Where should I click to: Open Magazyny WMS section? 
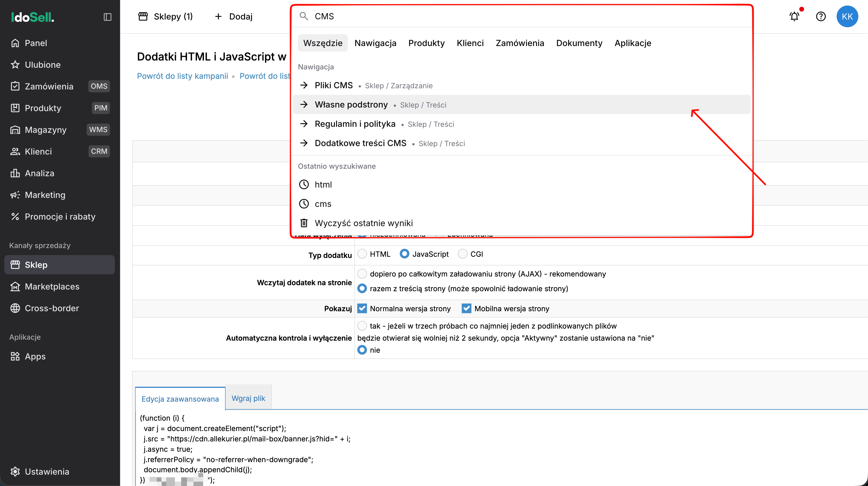60,130
